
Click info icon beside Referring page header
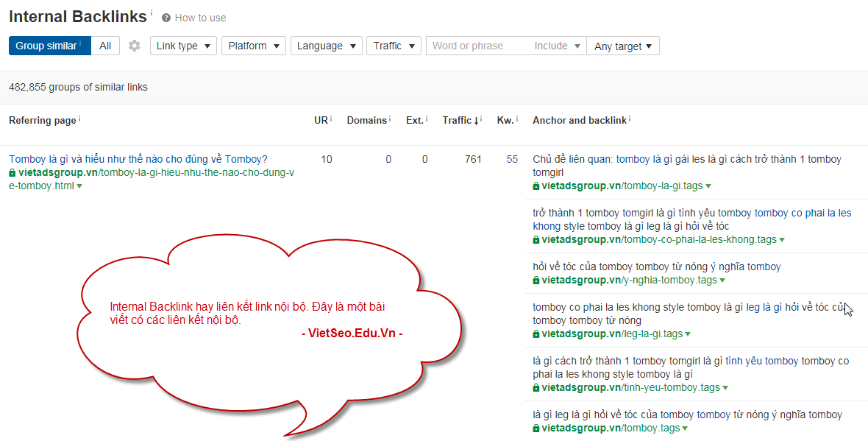tap(79, 119)
